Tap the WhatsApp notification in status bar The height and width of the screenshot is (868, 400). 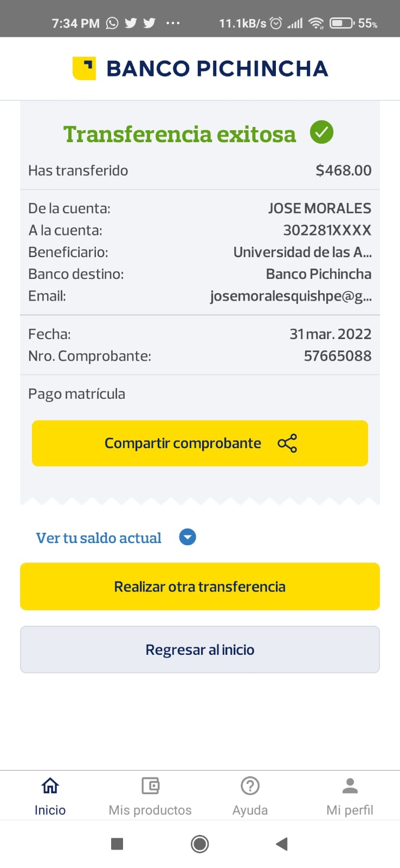[112, 23]
